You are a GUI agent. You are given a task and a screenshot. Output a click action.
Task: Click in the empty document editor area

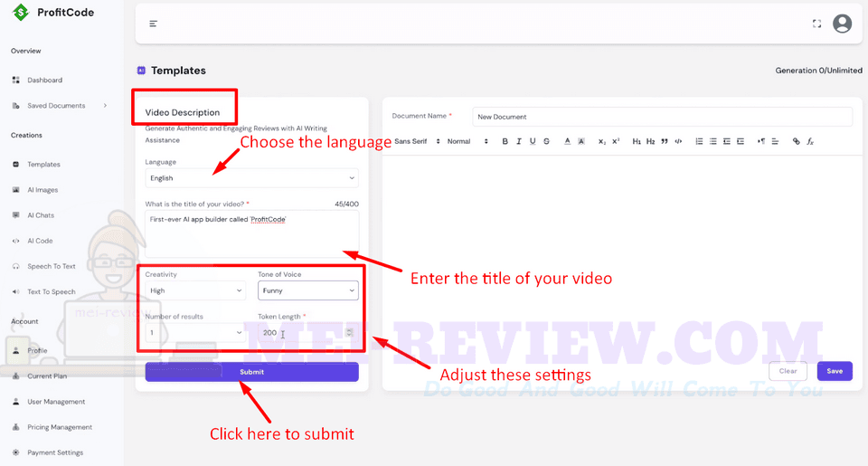point(622,255)
